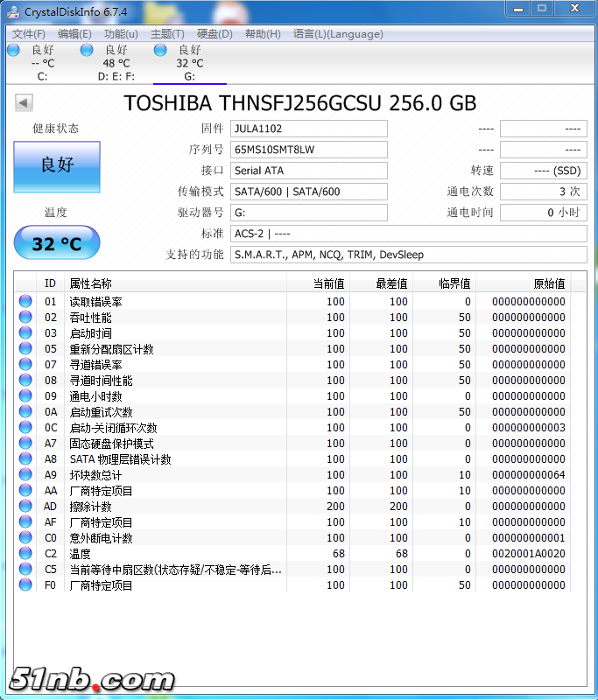Screen dimensions: 598x700
Task: Open the 功能(u) menu
Action: point(121,34)
